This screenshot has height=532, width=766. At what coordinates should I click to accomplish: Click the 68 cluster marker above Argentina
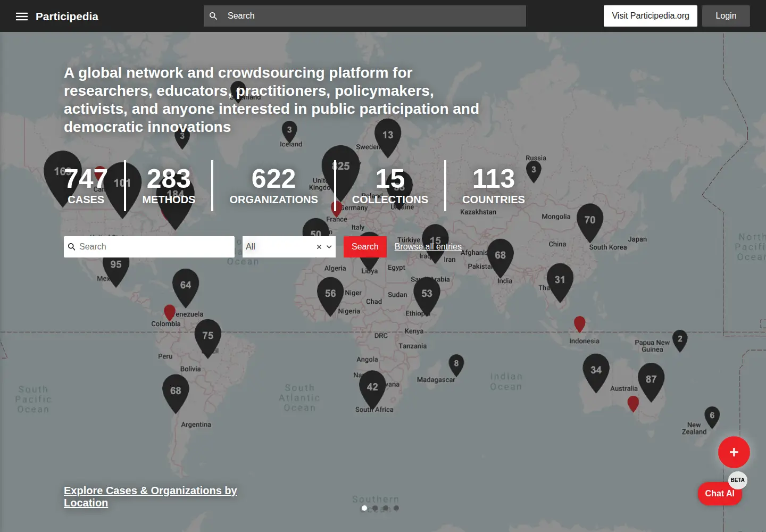[x=176, y=393]
